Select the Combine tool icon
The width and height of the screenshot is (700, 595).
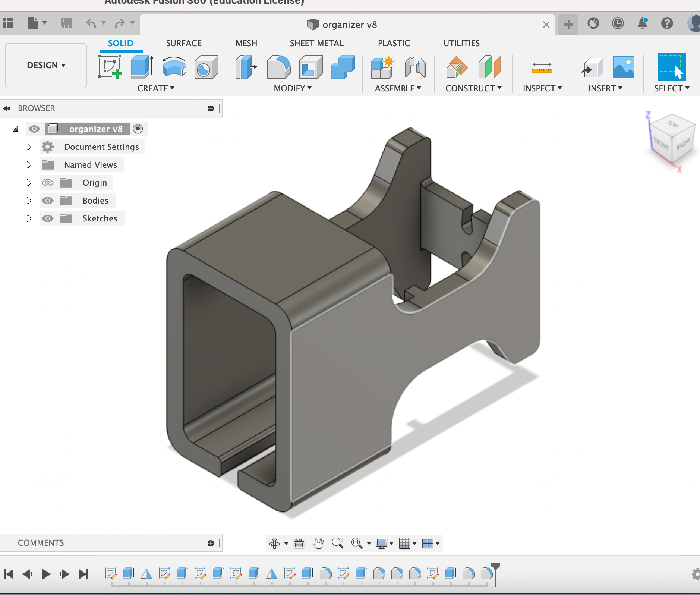[x=343, y=67]
